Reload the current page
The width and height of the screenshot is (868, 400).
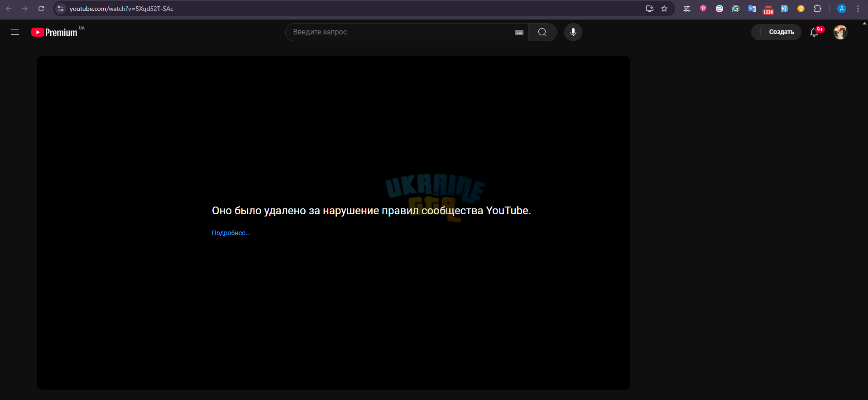41,9
